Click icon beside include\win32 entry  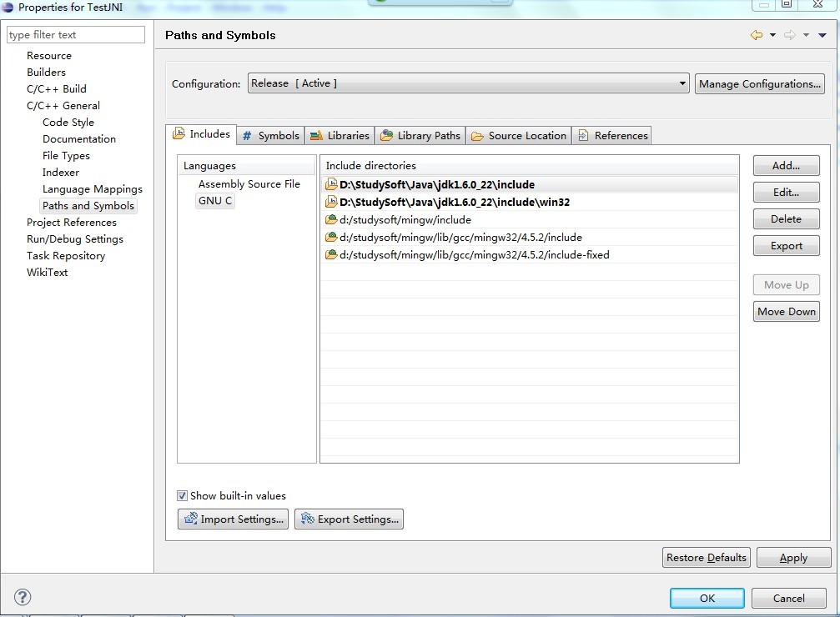point(332,202)
